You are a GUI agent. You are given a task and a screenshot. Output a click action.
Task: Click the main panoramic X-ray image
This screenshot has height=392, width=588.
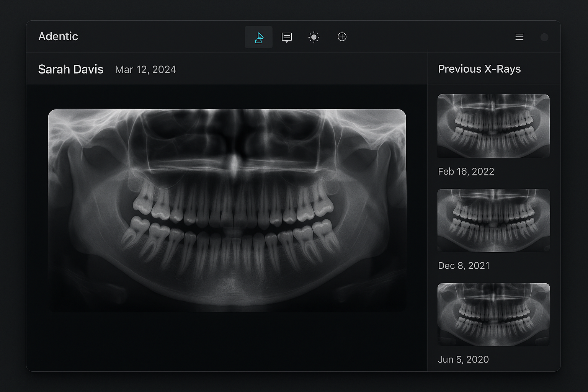[227, 211]
